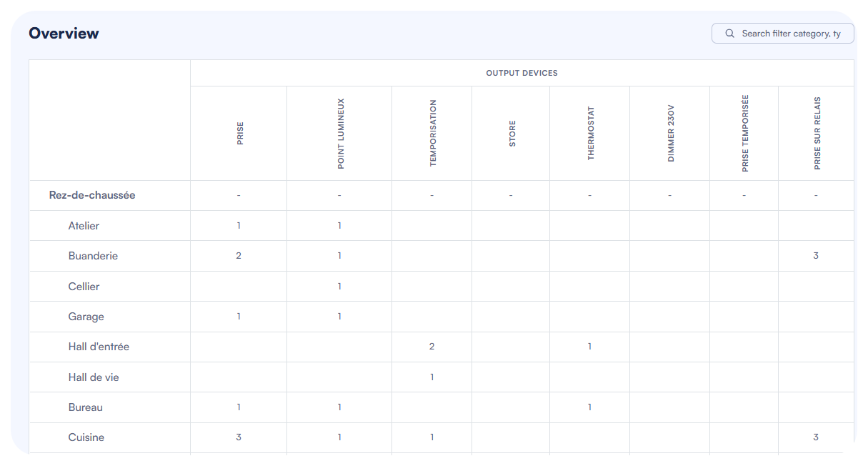Open the Bureau room entry
The height and width of the screenshot is (466, 868).
[x=86, y=407]
